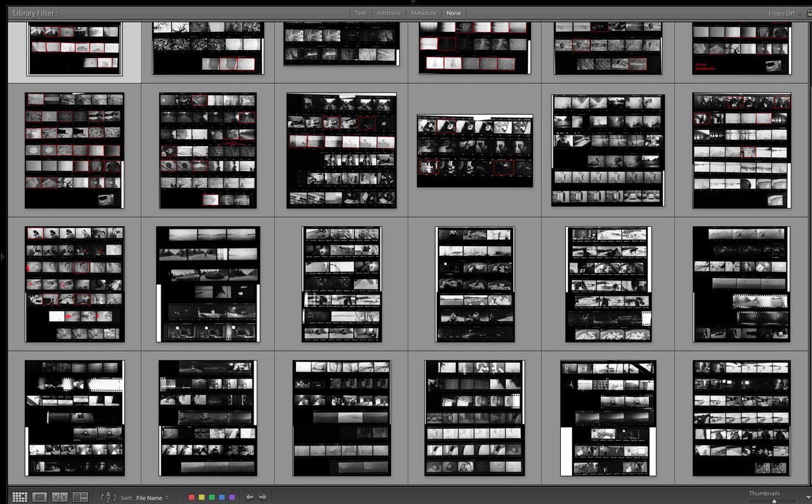Click the right arrow to select next photo
The height and width of the screenshot is (504, 812).
coord(263,497)
